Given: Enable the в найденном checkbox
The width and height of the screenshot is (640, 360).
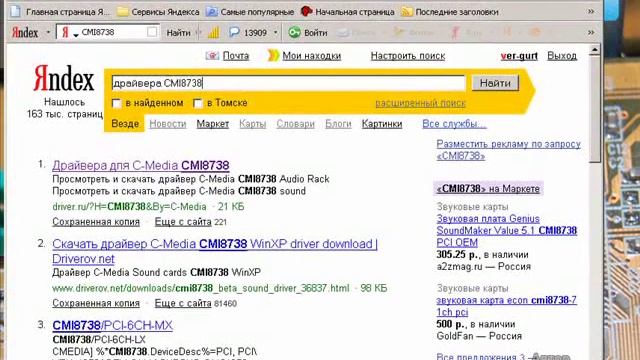Looking at the screenshot, I should click(116, 104).
